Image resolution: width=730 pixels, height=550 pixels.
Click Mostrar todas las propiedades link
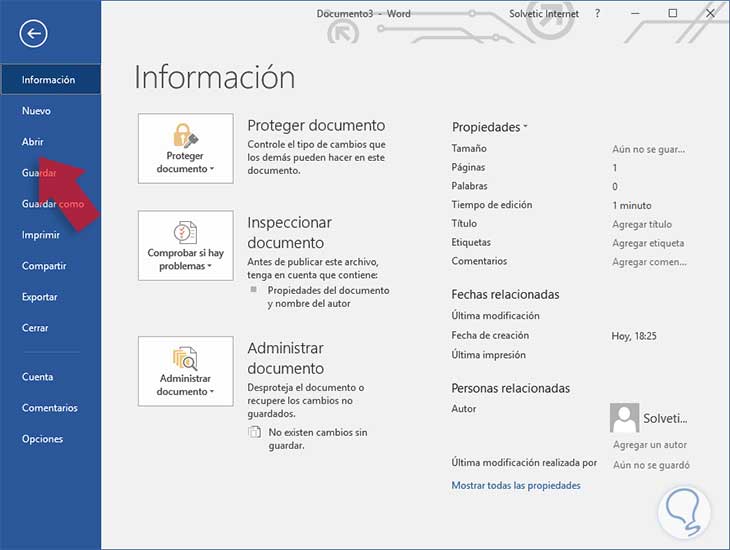pyautogui.click(x=516, y=485)
